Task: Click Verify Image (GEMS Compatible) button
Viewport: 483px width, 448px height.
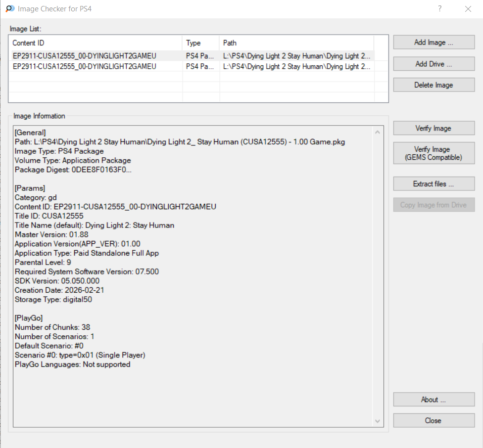Action: click(434, 153)
